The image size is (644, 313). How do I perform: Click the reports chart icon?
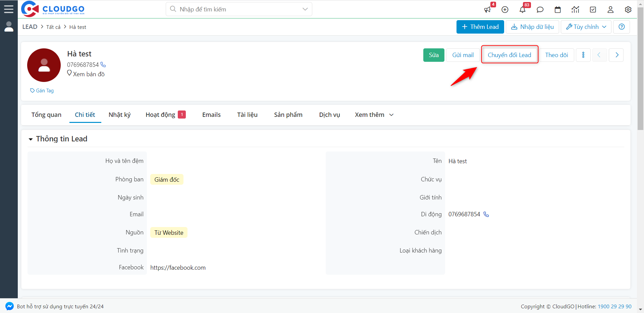point(575,10)
